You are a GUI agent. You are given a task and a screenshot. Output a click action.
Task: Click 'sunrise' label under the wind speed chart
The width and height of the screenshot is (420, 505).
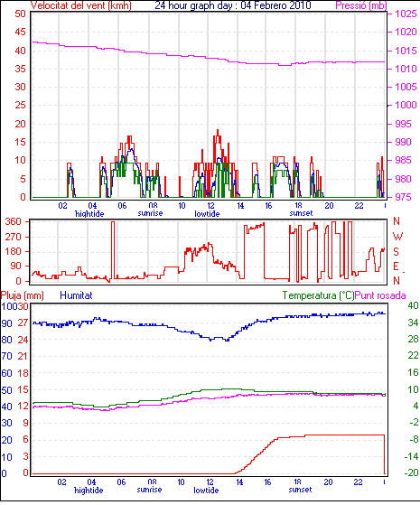point(150,213)
